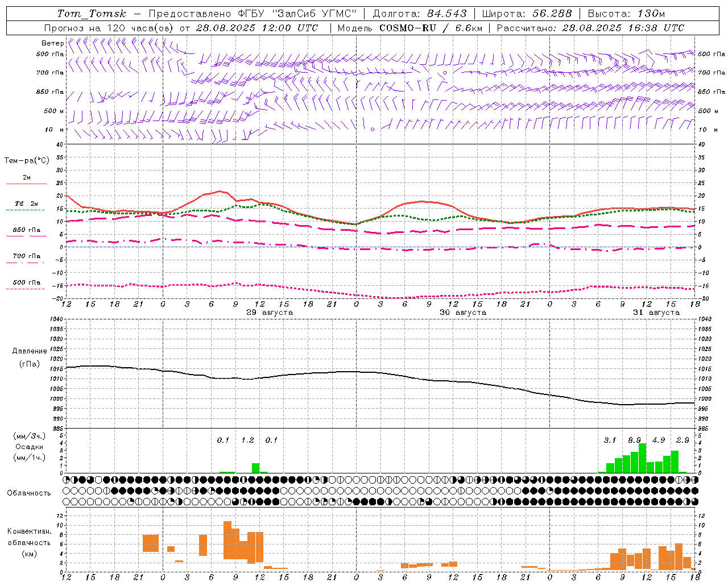Select the longitude value Долгота: 84.543
Image resolution: width=728 pixels, height=582 pixels.
click(420, 14)
